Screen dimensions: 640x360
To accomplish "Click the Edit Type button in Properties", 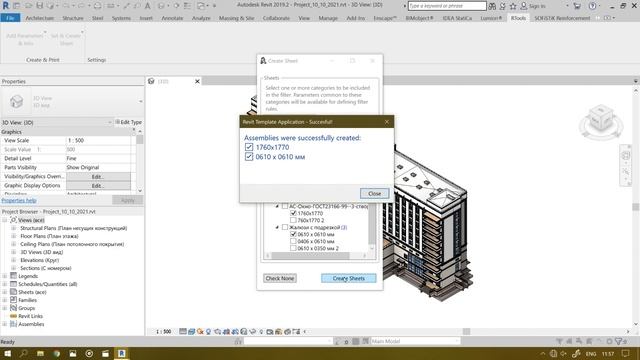I will click(128, 122).
